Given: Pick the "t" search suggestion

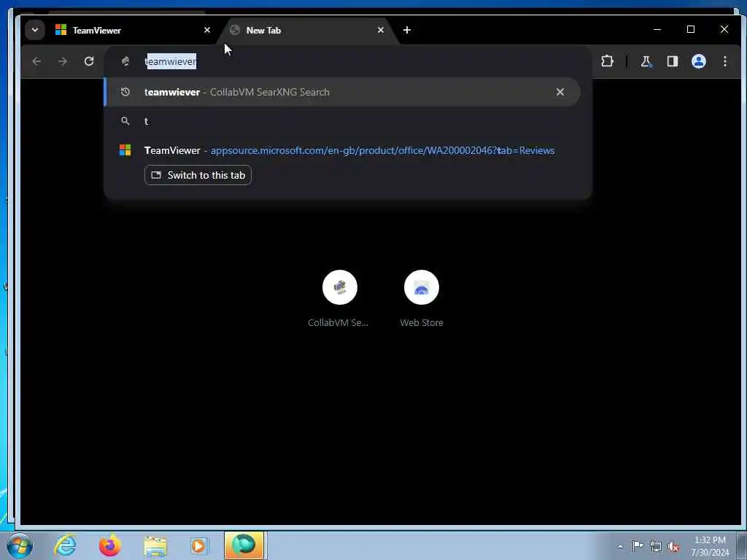Looking at the screenshot, I should tap(342, 121).
